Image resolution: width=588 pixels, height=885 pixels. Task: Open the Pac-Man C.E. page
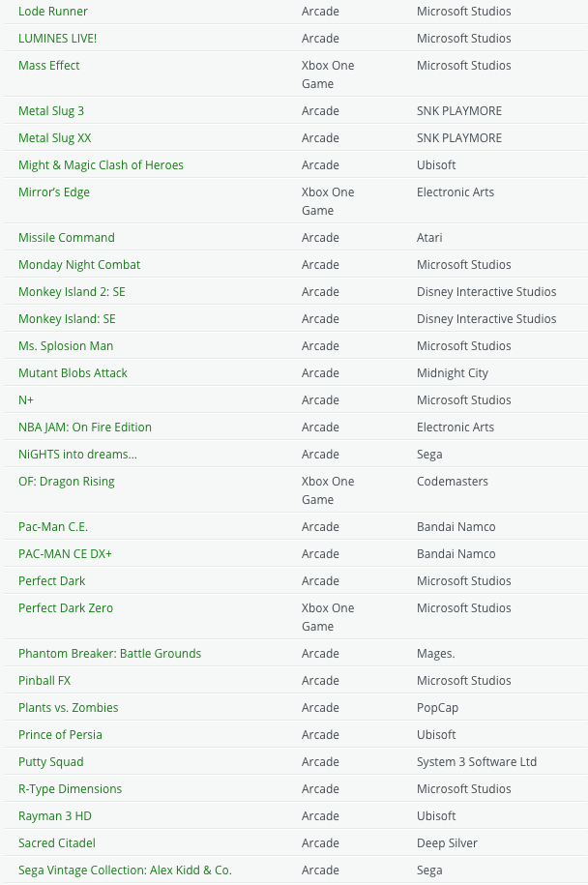pyautogui.click(x=53, y=526)
